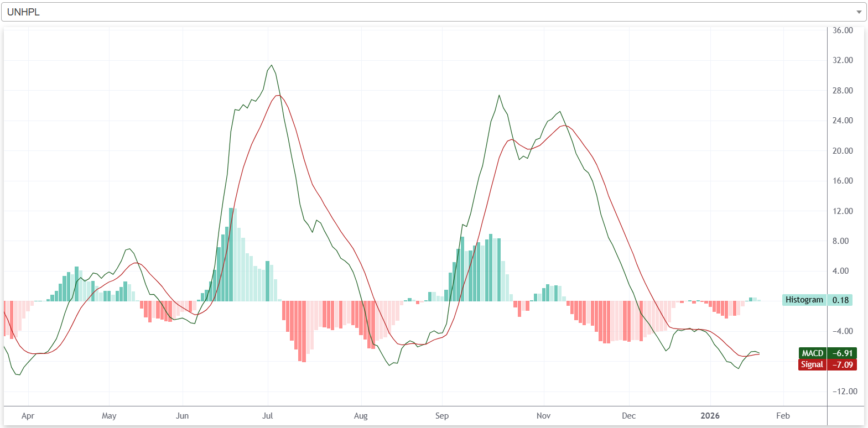Click the Histogram value 0.18 tag
The width and height of the screenshot is (868, 428).
pos(840,300)
